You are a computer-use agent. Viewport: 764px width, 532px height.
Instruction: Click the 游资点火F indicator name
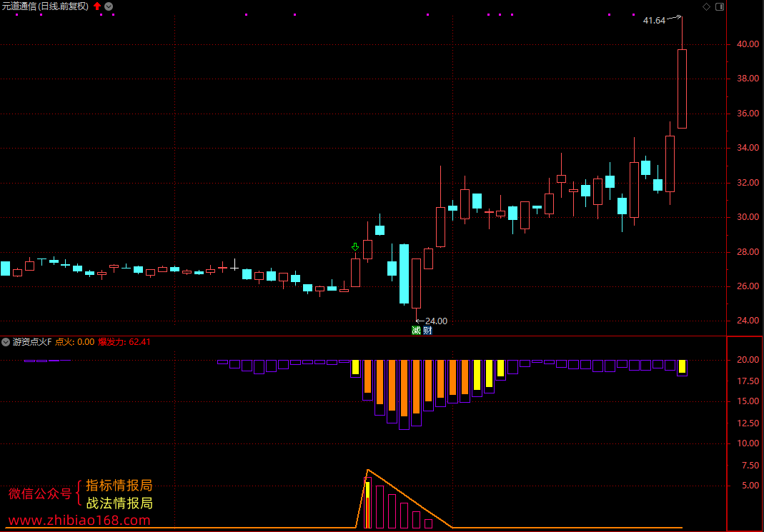point(31,342)
